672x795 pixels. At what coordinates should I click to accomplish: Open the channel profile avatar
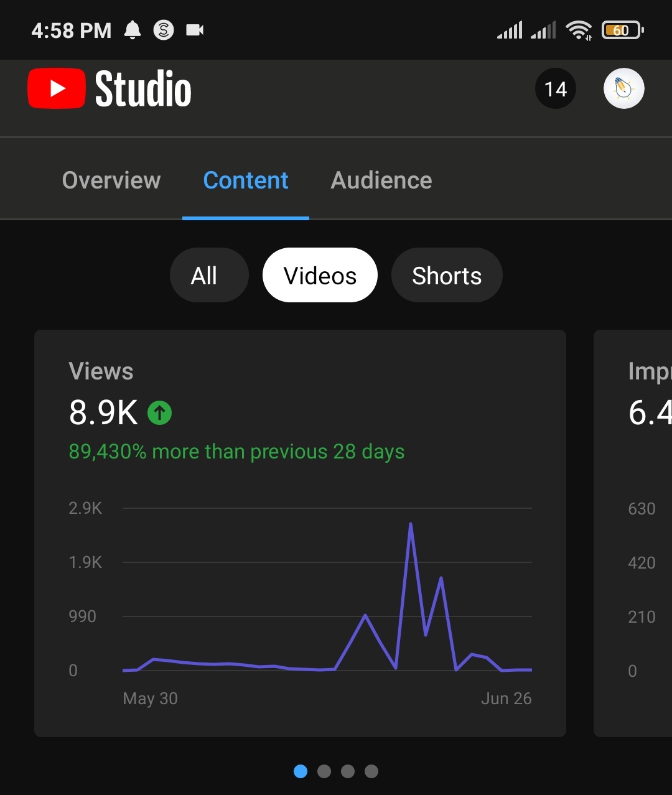624,89
